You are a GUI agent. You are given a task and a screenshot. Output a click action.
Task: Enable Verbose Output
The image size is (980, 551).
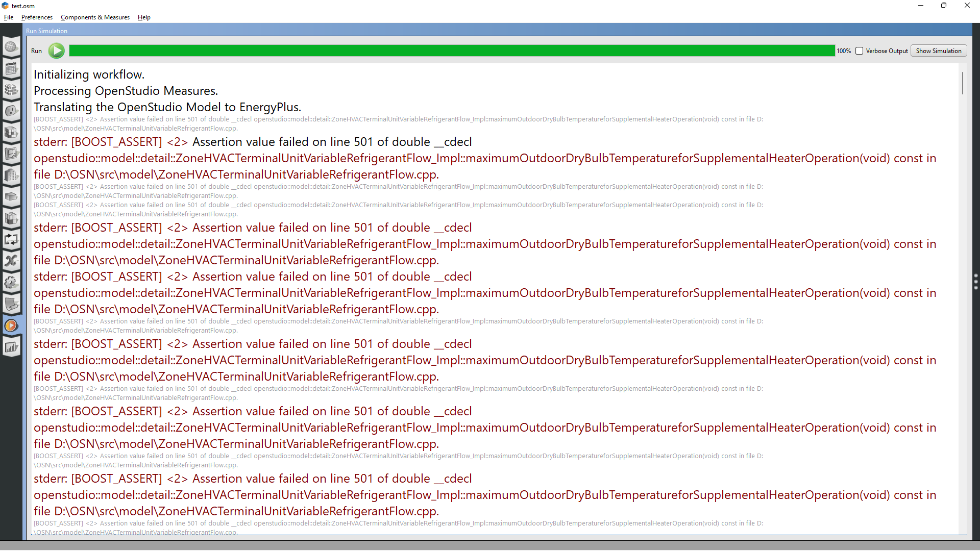coord(860,51)
